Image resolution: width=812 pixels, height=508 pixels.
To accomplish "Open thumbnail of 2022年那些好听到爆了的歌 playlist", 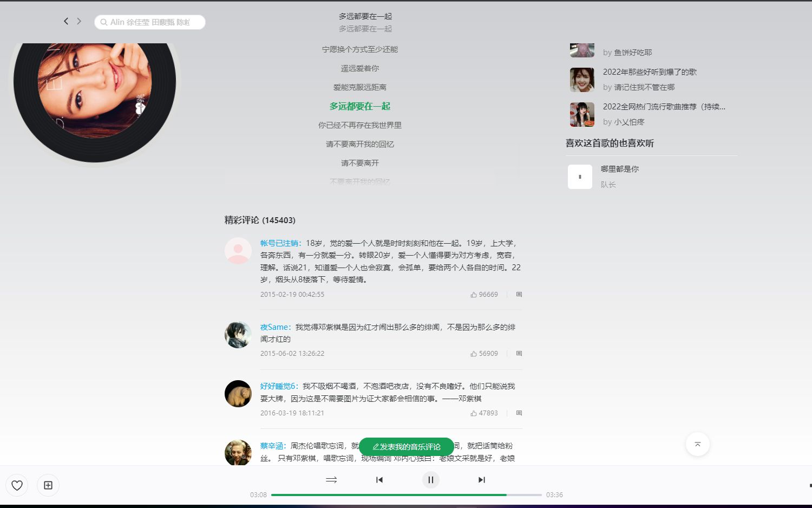I will 582,80.
